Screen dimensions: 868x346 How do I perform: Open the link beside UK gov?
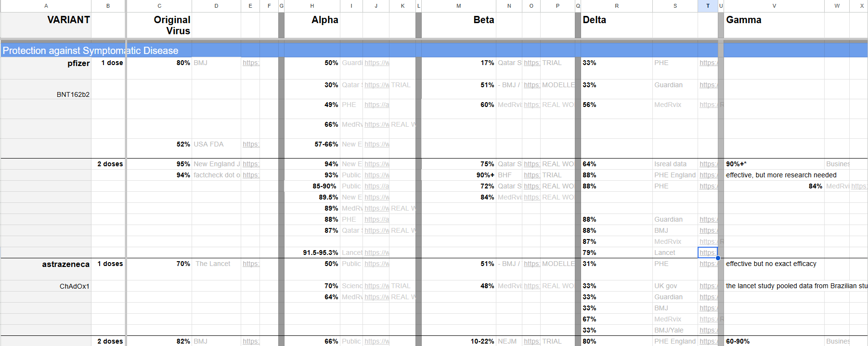point(707,286)
